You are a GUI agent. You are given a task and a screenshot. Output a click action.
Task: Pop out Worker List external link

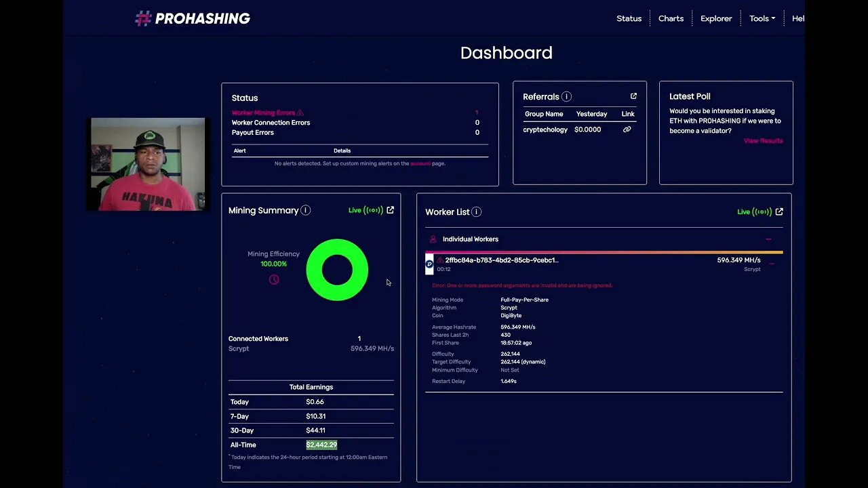779,211
